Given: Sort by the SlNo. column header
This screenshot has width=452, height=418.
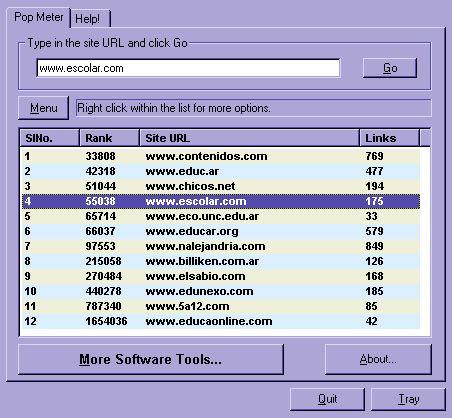Looking at the screenshot, I should click(x=49, y=138).
